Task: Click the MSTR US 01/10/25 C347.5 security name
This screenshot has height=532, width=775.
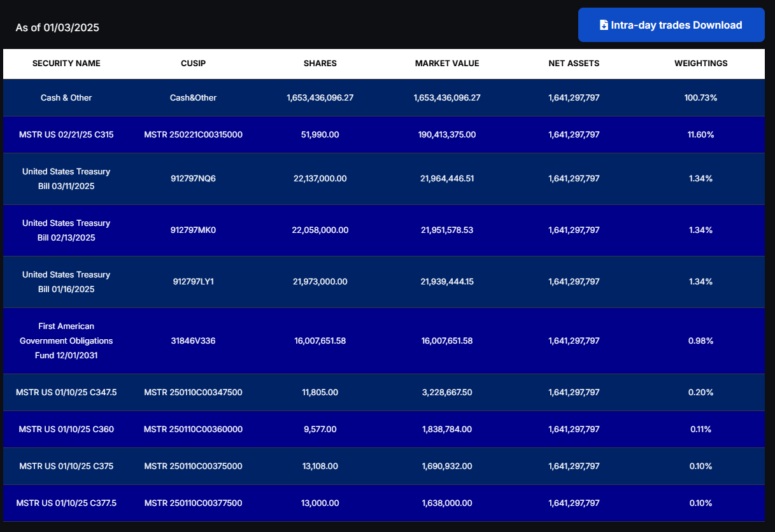Action: 66,393
